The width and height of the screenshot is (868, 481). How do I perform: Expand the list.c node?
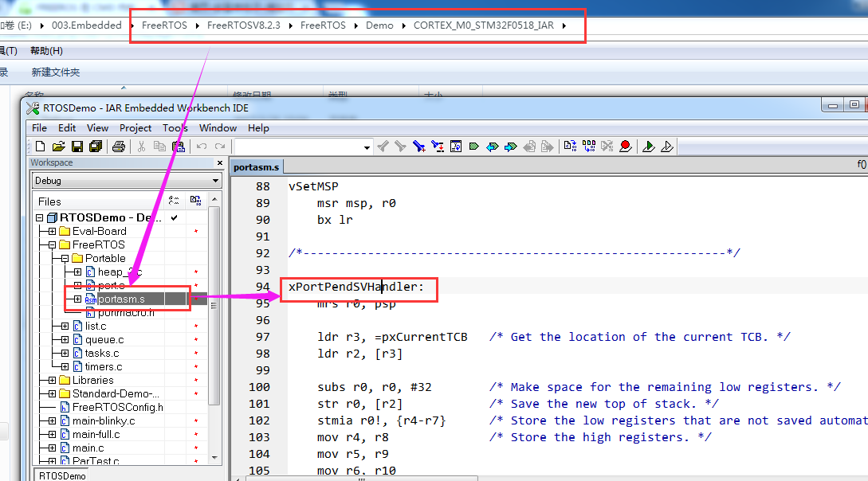coord(65,327)
